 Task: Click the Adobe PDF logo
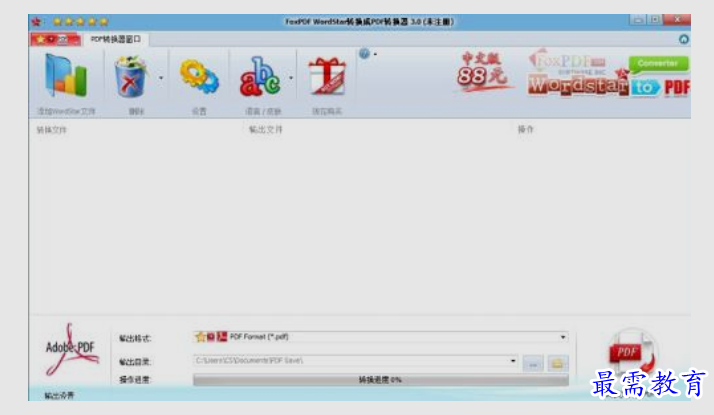71,349
